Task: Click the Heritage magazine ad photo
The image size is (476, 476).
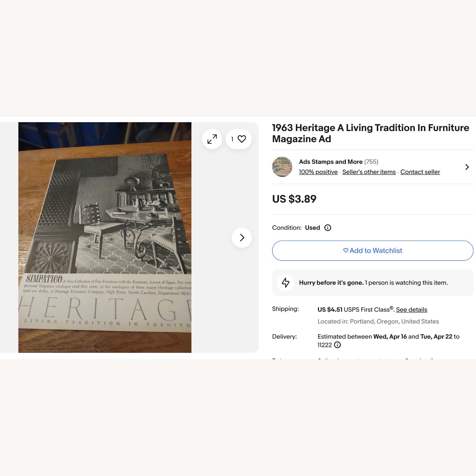Action: [x=105, y=237]
